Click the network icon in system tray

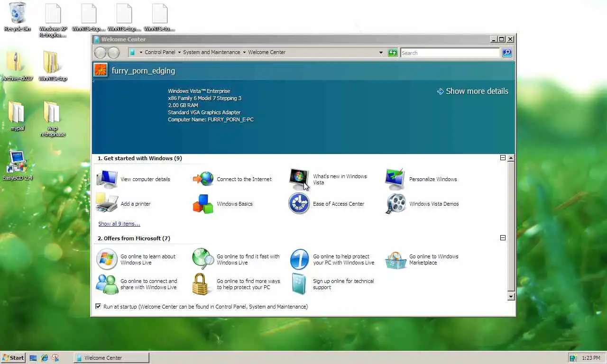tap(573, 358)
